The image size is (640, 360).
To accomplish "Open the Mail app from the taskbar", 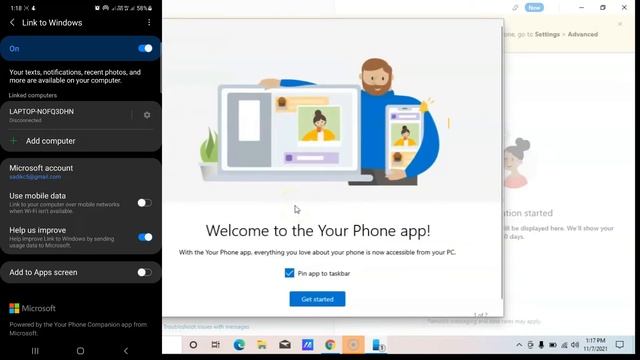I will 284,345.
